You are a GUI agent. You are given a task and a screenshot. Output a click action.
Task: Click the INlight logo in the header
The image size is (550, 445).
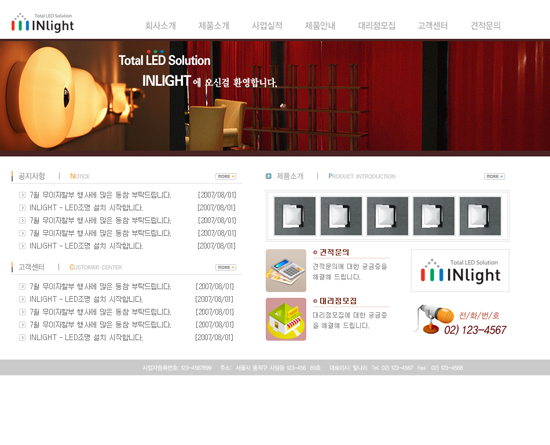(x=42, y=23)
